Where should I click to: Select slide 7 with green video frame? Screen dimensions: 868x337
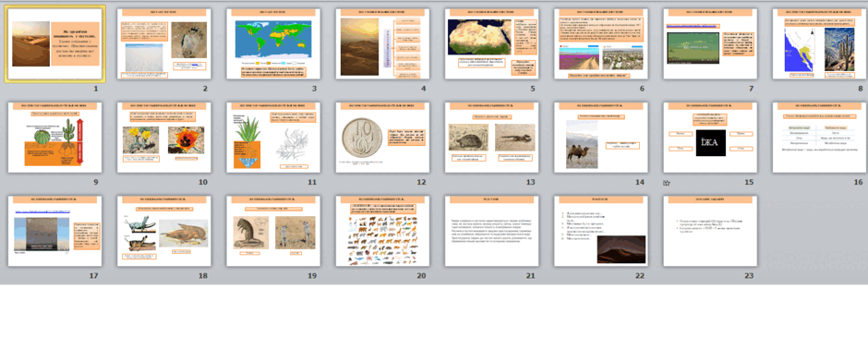(x=710, y=44)
